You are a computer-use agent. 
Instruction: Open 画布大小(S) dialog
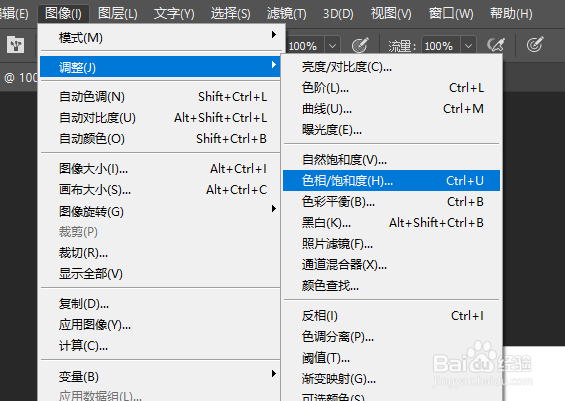tap(160, 190)
